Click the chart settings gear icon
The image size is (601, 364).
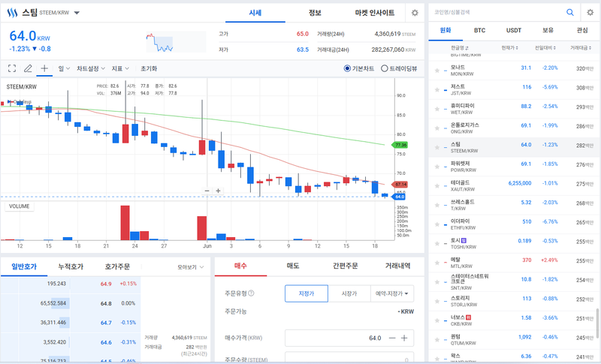tap(415, 13)
